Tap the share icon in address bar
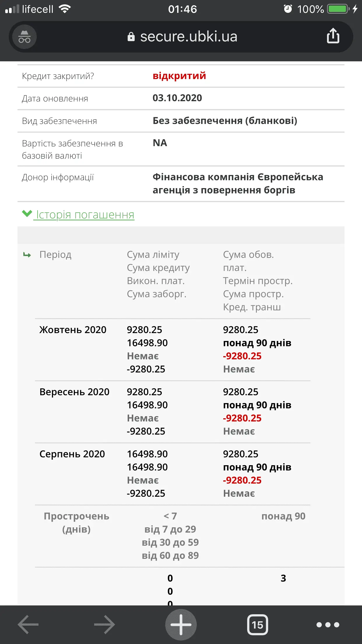362x644 pixels. pos(333,36)
